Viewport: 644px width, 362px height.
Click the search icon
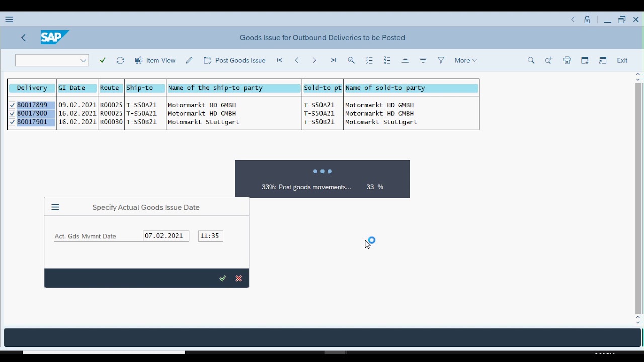[531, 60]
